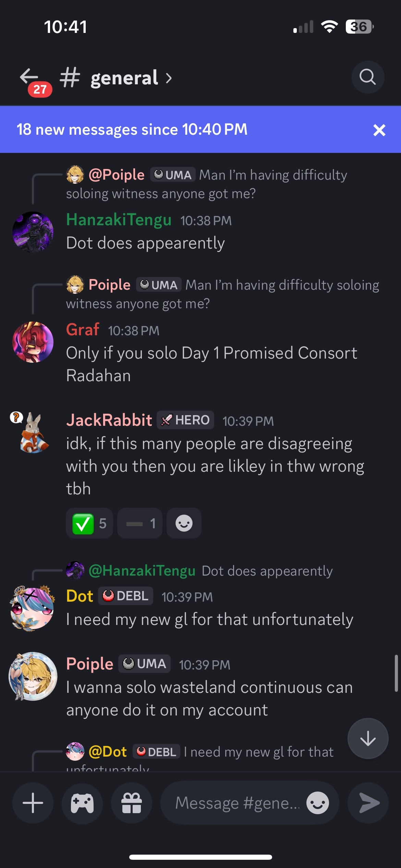Dismiss the new messages banner

pos(379,130)
